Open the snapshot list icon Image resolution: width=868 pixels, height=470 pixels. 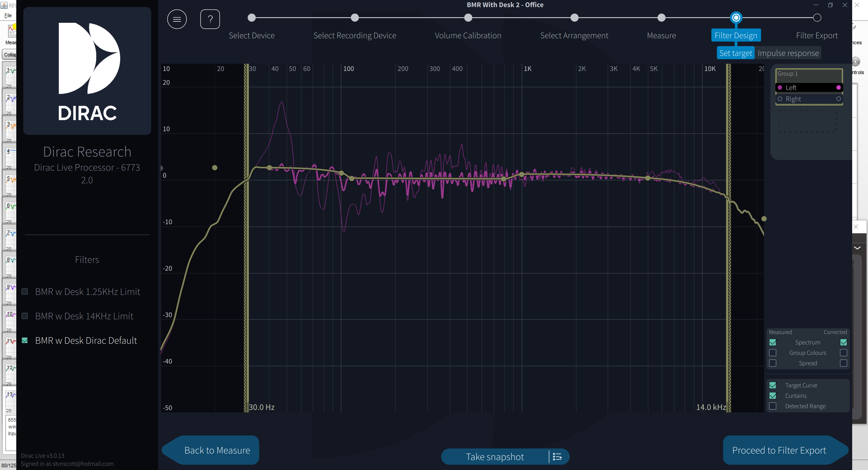557,457
